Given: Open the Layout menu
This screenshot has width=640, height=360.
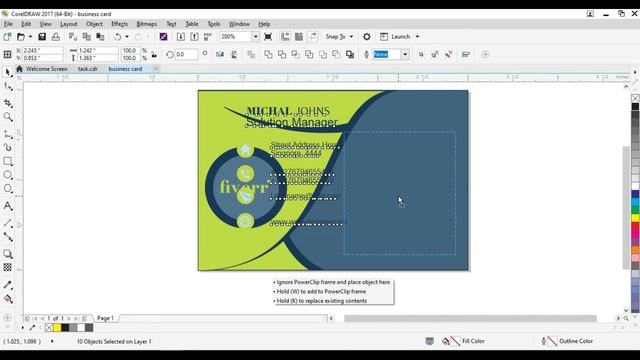Looking at the screenshot, I should pos(69,24).
